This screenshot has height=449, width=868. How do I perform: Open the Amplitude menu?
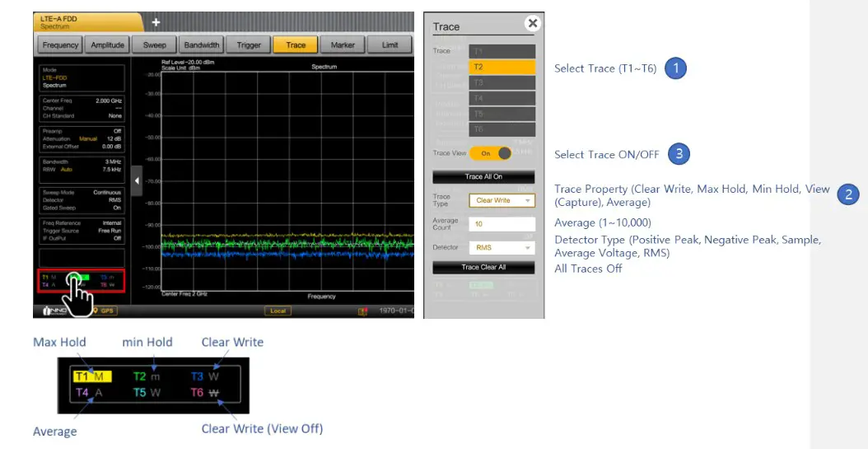point(107,44)
